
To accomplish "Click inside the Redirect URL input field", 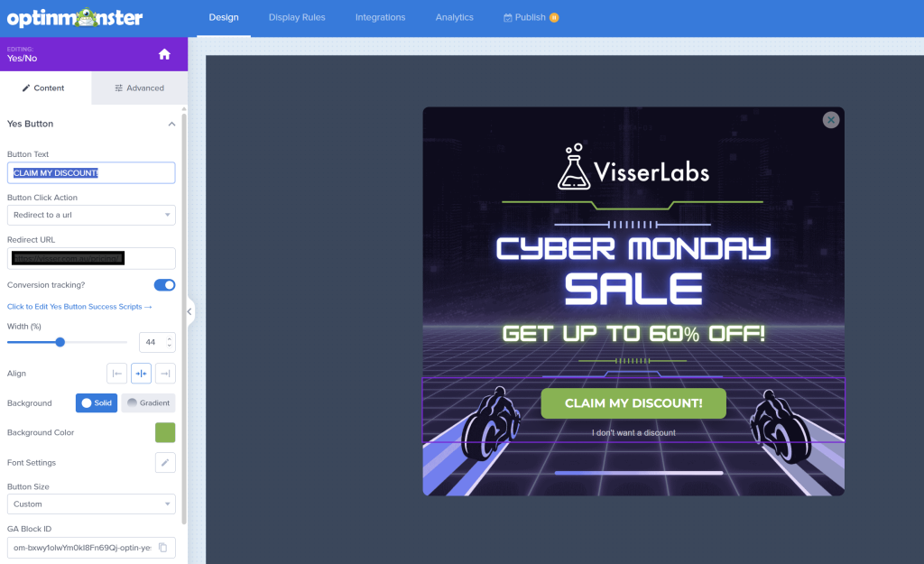I will 90,257.
